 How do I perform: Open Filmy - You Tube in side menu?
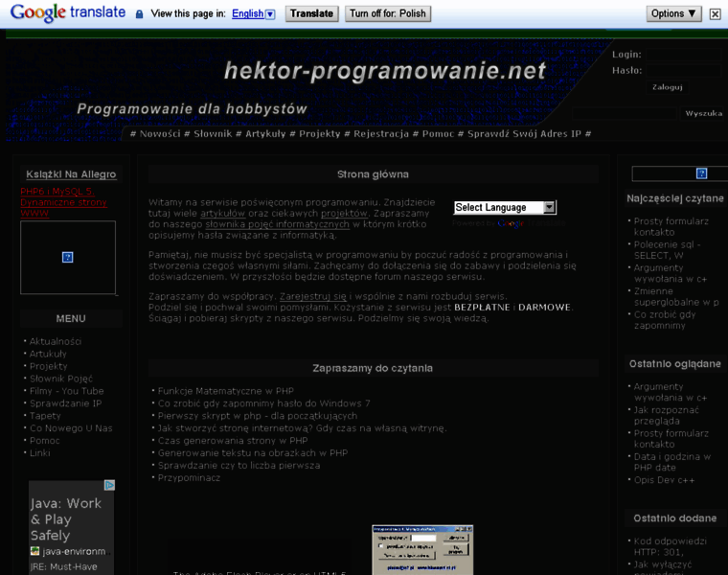pyautogui.click(x=66, y=391)
